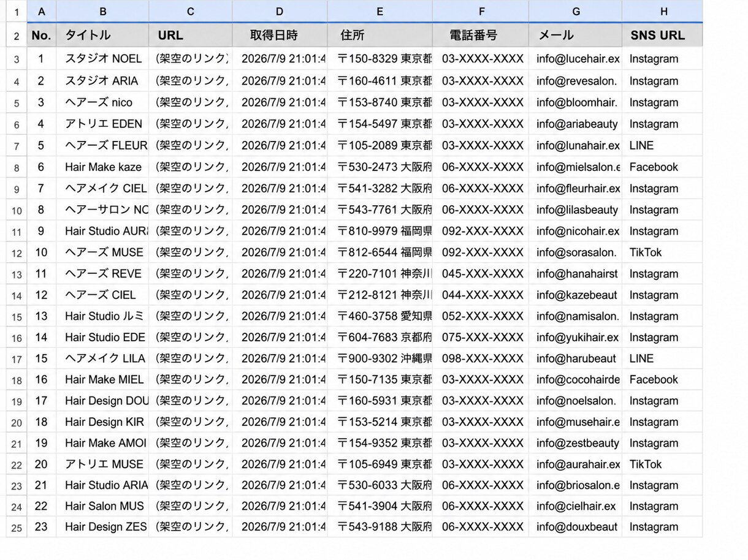The width and height of the screenshot is (748, 560).
Task: Select 'LINE' SNS cell in No. 15 row
Action: pos(663,358)
